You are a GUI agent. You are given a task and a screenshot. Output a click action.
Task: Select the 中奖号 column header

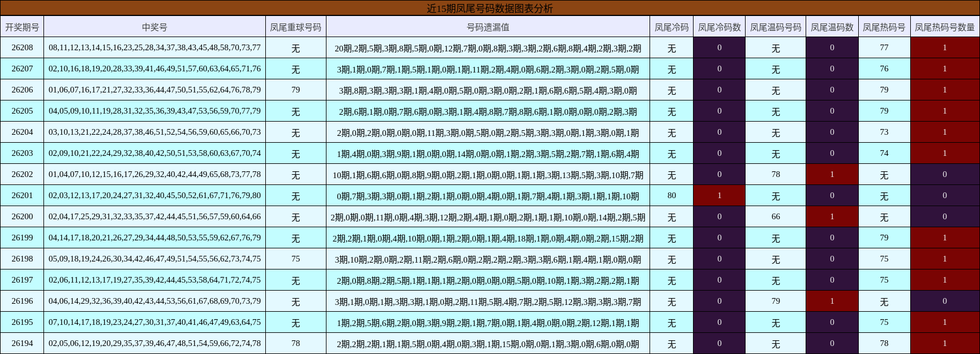click(154, 27)
